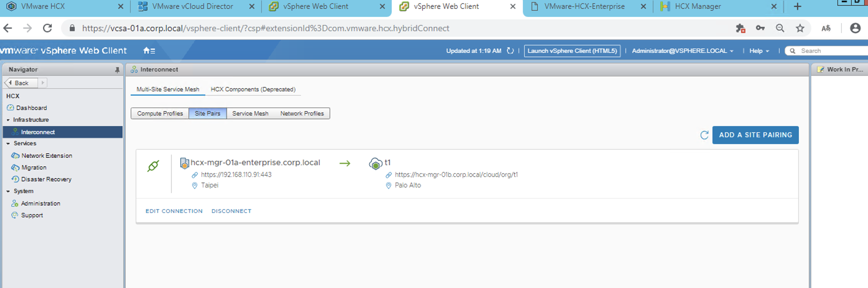Click the DISCONNECT link
The height and width of the screenshot is (288, 868).
click(x=231, y=211)
